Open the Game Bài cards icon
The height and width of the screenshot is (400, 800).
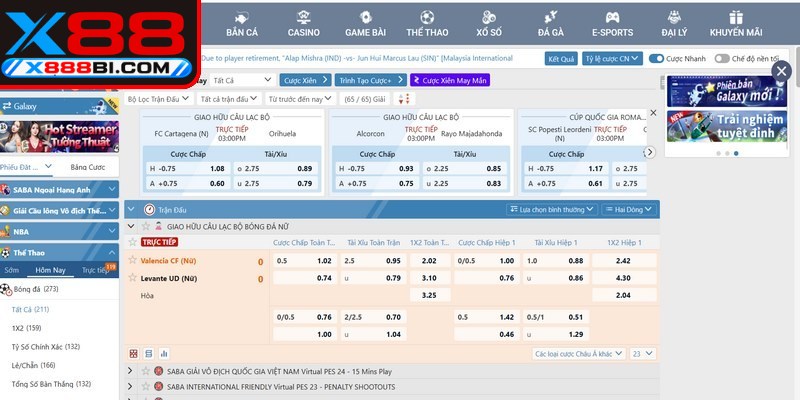tap(365, 17)
